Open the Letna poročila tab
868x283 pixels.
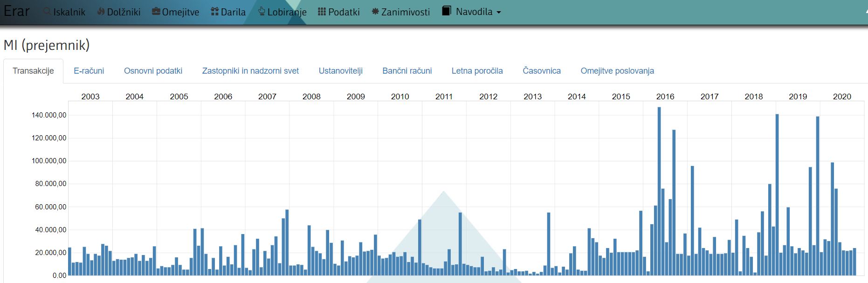477,71
